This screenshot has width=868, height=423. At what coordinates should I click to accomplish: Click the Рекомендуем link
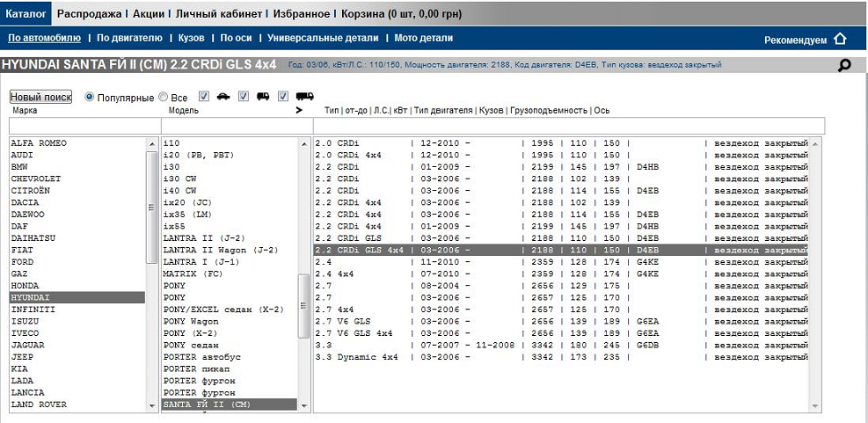point(796,40)
